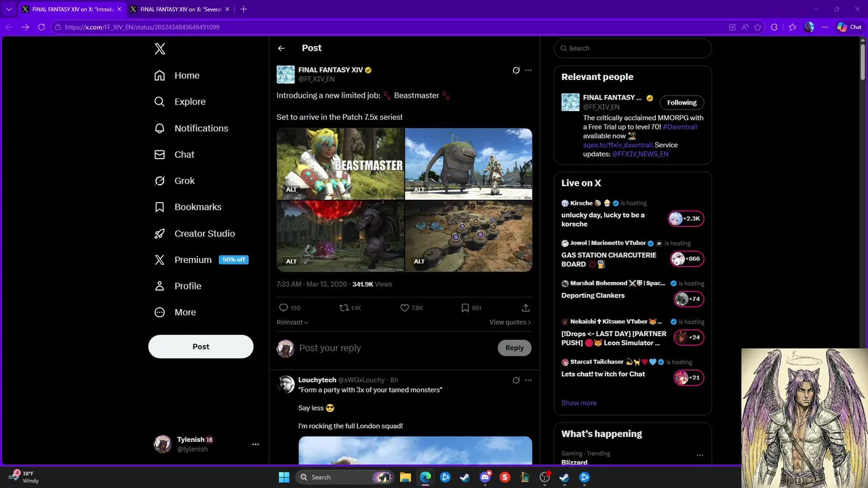Join Kirsche's live +2.3K listeners
The height and width of the screenshot is (488, 868).
pyautogui.click(x=686, y=218)
